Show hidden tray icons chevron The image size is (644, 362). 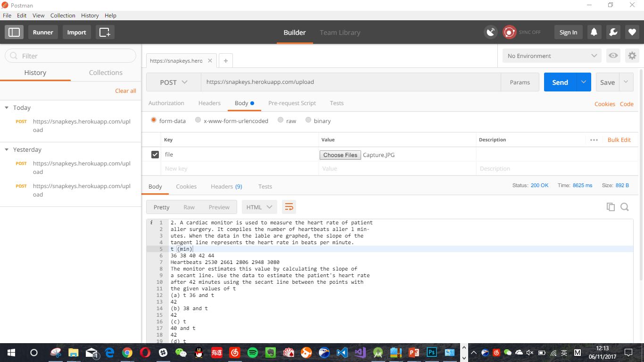(474, 353)
